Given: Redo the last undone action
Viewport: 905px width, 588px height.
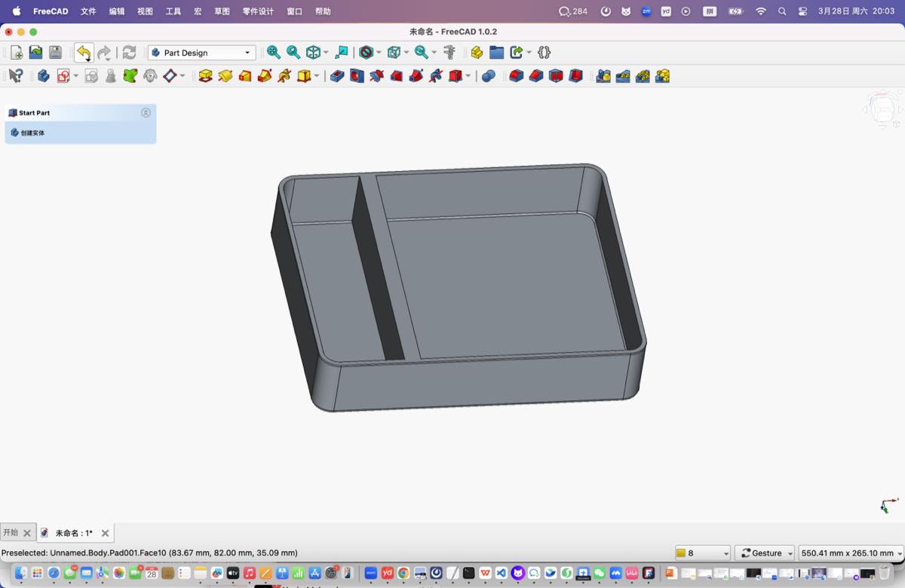Looking at the screenshot, I should (104, 53).
